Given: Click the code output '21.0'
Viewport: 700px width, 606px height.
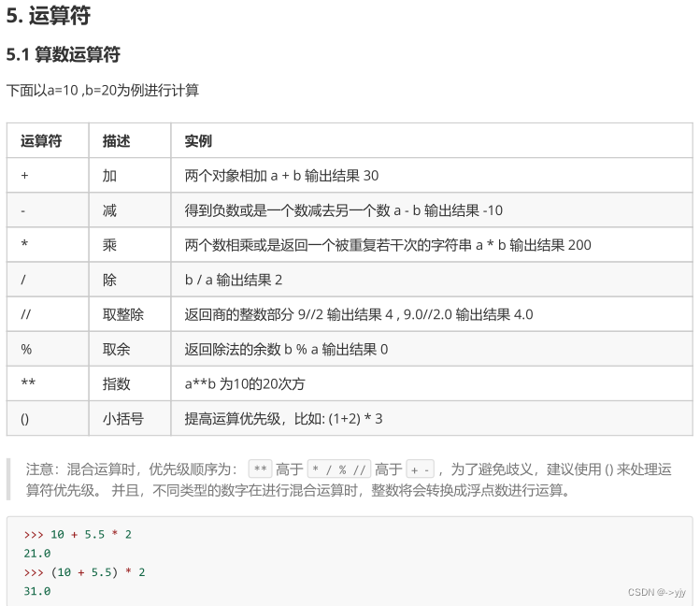Looking at the screenshot, I should tap(37, 554).
